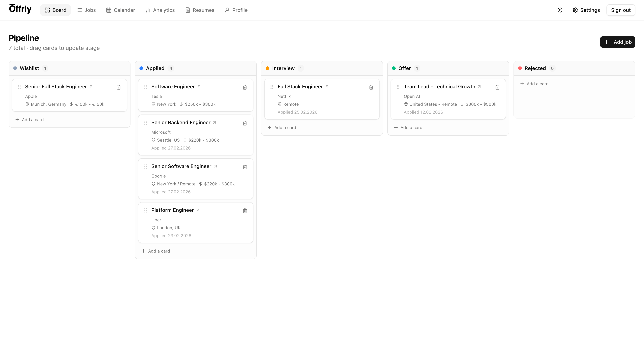Switch to the Resumes section
Viewport: 644px width, 359px height.
200,10
